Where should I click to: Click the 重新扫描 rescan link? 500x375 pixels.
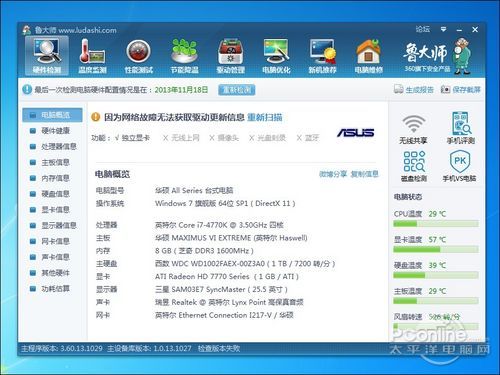tap(265, 117)
